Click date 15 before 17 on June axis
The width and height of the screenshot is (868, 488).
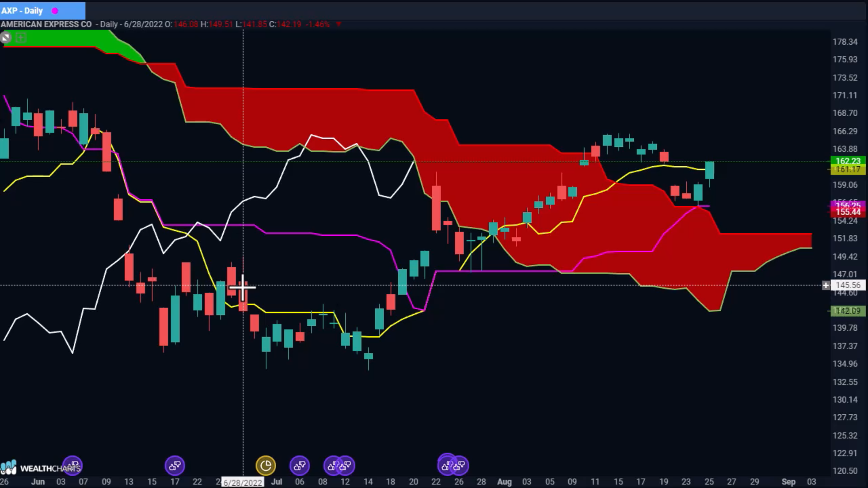(152, 482)
